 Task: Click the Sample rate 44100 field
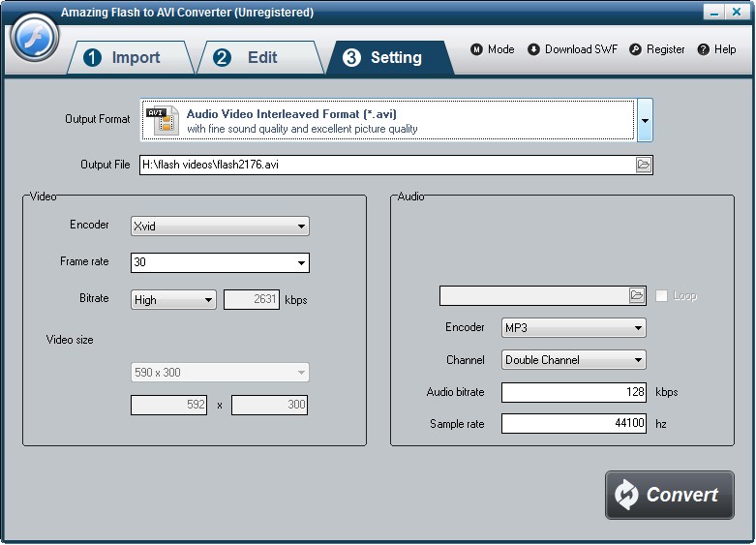coord(574,423)
